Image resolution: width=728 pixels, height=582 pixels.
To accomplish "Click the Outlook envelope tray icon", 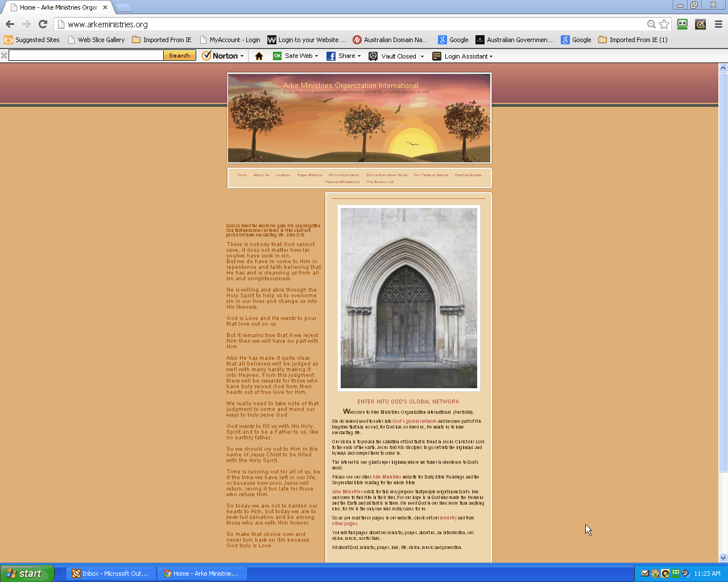I will coord(644,573).
